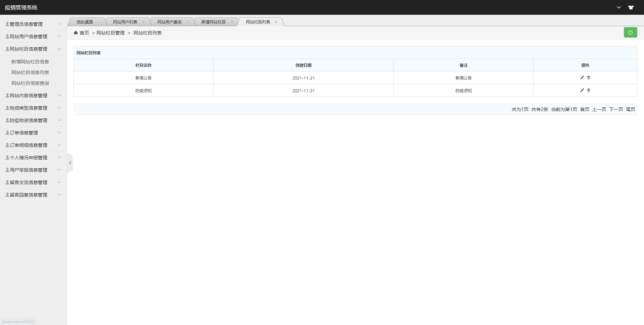Select the 网站栏目列表 tab
Screen dimensions: 644x325
[x=258, y=22]
